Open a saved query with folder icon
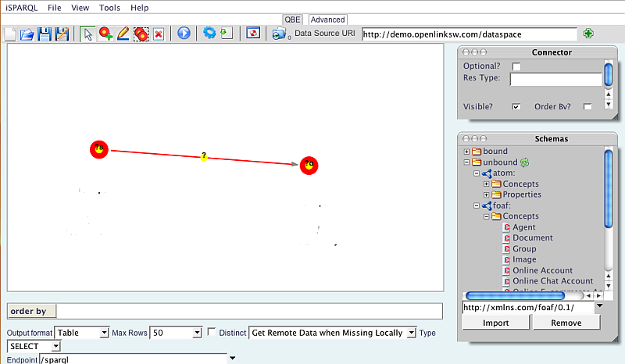This screenshot has width=625, height=364. coord(27,34)
